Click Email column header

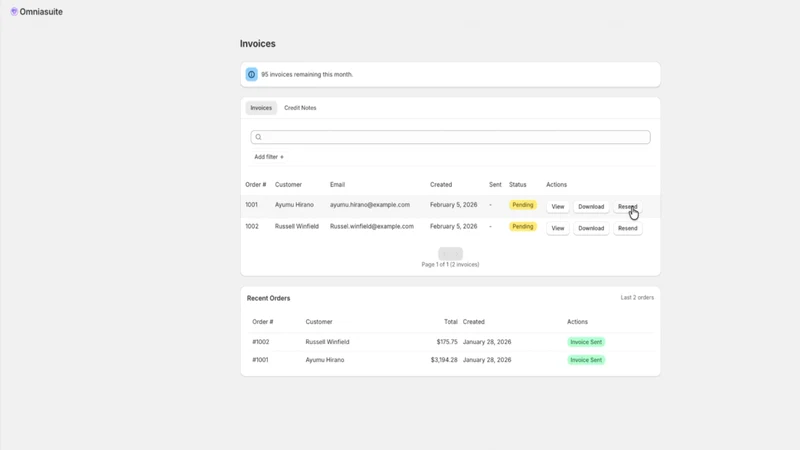pos(337,185)
